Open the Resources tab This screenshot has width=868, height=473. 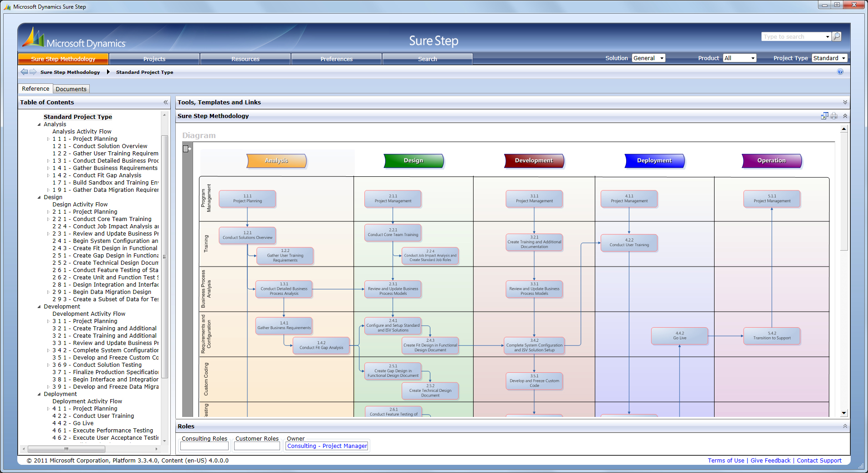pos(245,59)
